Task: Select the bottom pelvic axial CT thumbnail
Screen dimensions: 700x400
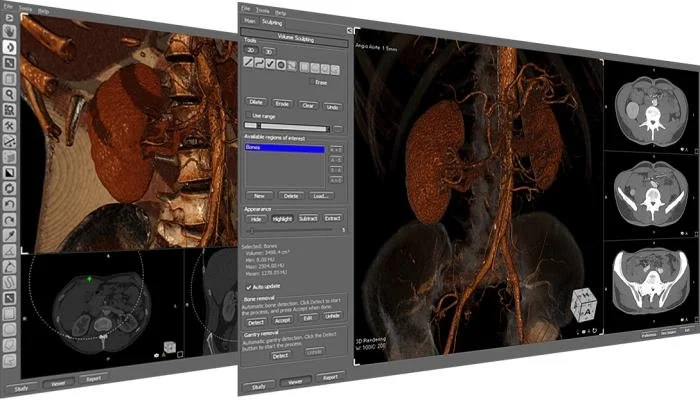Action: [x=651, y=283]
